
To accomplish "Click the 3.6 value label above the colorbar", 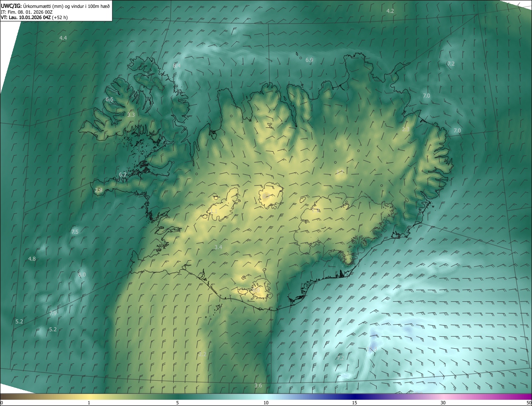I will pyautogui.click(x=258, y=386).
